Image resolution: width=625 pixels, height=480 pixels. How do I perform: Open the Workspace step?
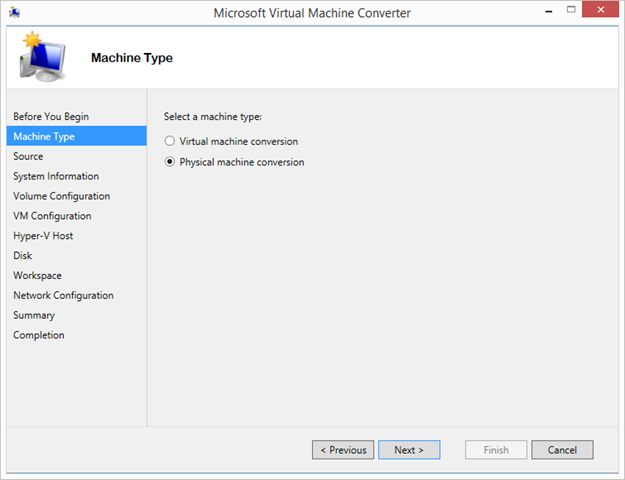(37, 275)
